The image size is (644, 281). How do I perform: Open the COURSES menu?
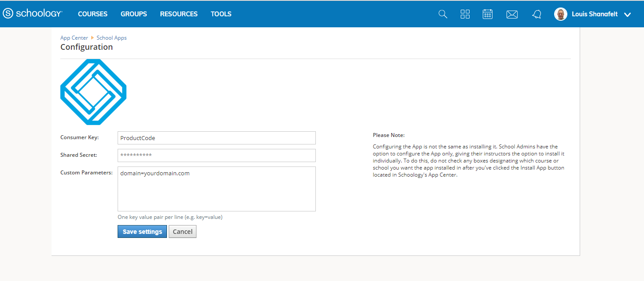pos(93,14)
